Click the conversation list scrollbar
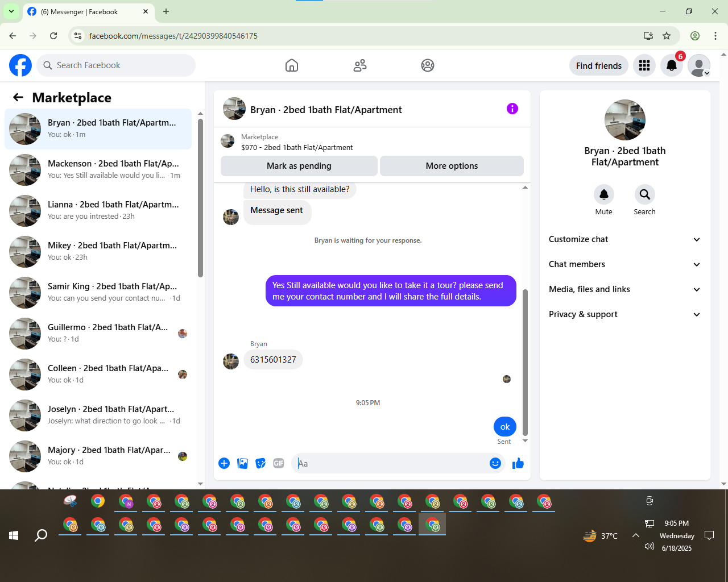The height and width of the screenshot is (582, 728). pyautogui.click(x=200, y=198)
